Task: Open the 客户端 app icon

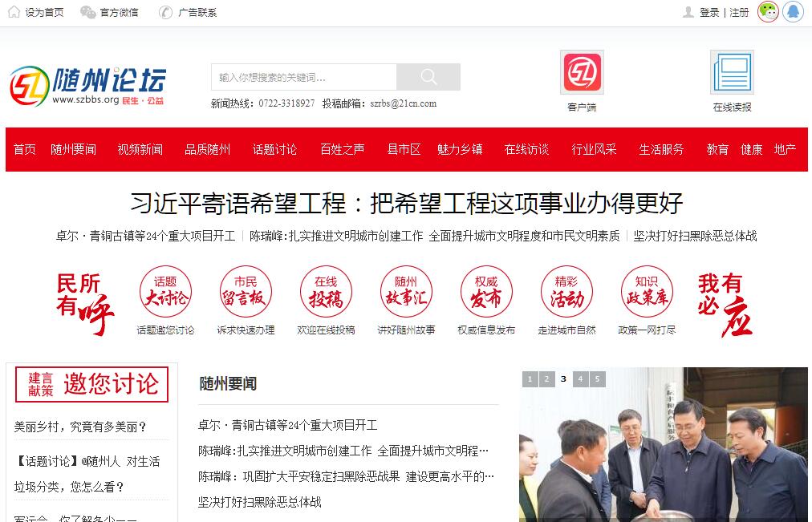Action: pyautogui.click(x=582, y=73)
